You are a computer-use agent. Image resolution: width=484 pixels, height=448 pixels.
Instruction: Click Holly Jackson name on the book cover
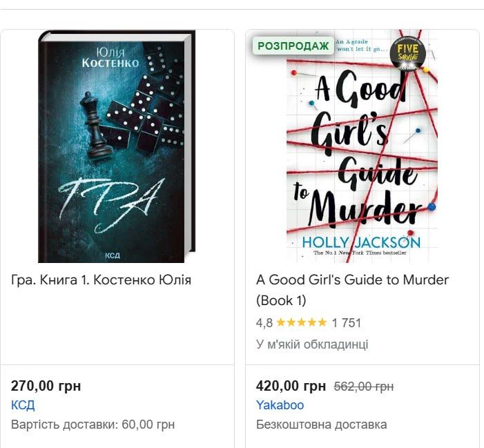tap(361, 242)
